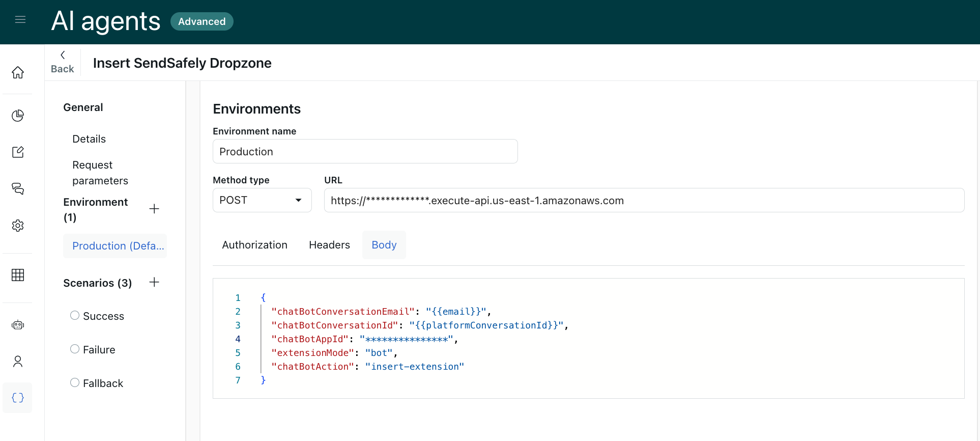Viewport: 980px width, 441px height.
Task: Switch to the Body tab
Action: [x=384, y=245]
